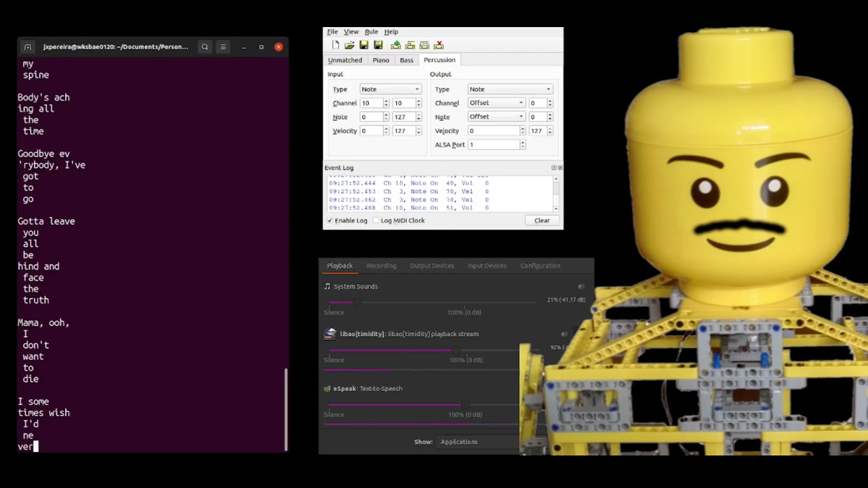Close the Event Log panel
868x488 pixels.
559,167
